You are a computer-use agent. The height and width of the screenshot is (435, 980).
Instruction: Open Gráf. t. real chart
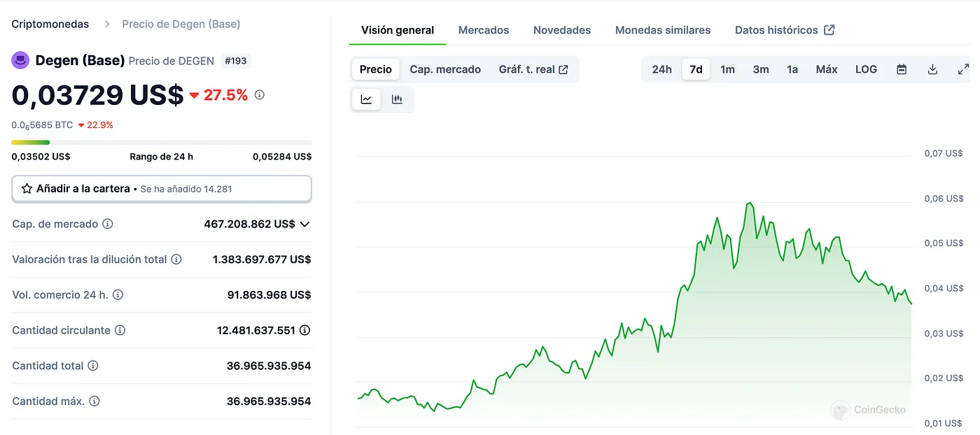[533, 69]
